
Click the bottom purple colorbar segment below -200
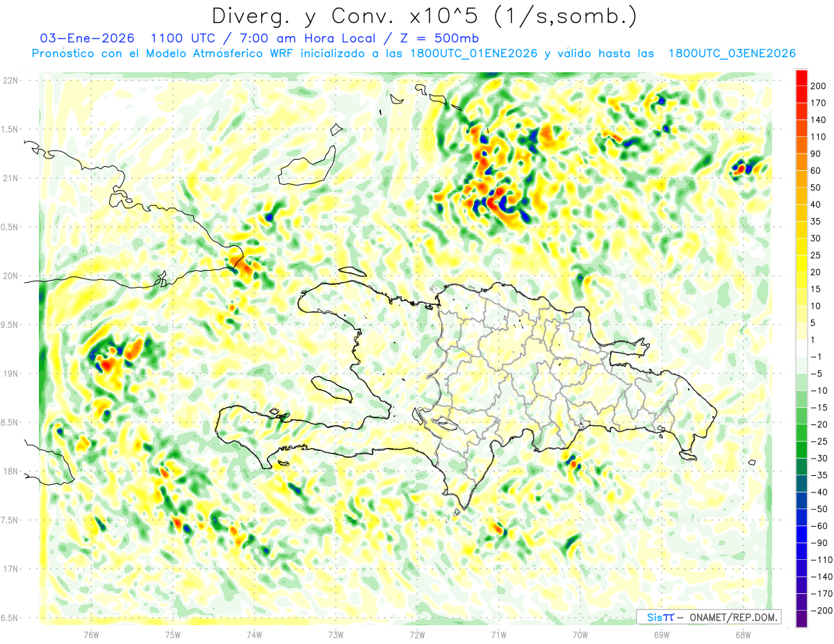pos(801,620)
